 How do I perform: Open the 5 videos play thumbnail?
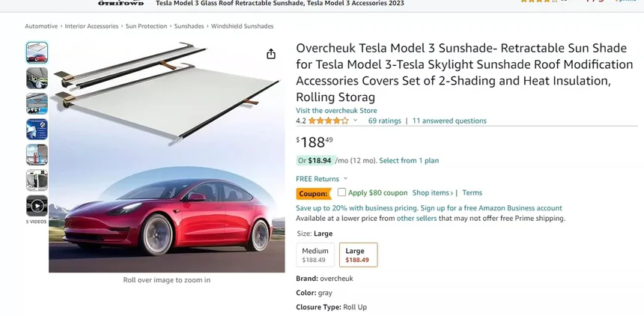[x=37, y=206]
